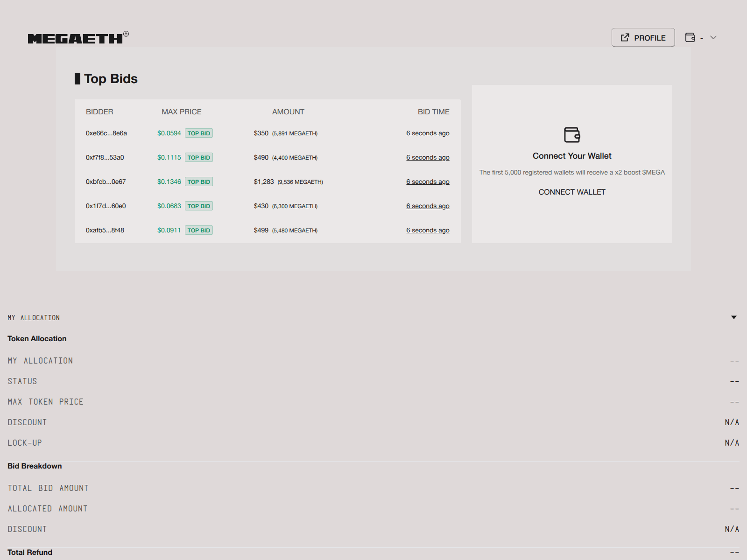
Task: Click the Connect Your Wallet heading
Action: [x=572, y=156]
